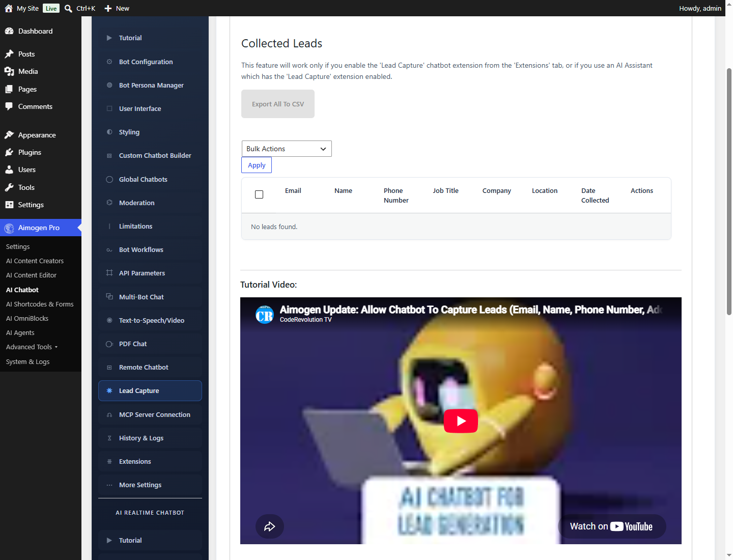Viewport: 733px width, 560px height.
Task: Click the Aimogen Pro globe icon
Action: (9, 228)
